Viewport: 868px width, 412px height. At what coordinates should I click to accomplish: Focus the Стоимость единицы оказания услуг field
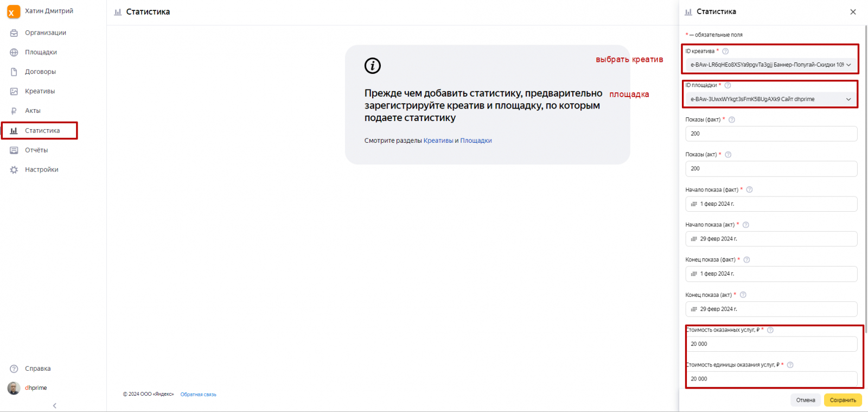(771, 379)
